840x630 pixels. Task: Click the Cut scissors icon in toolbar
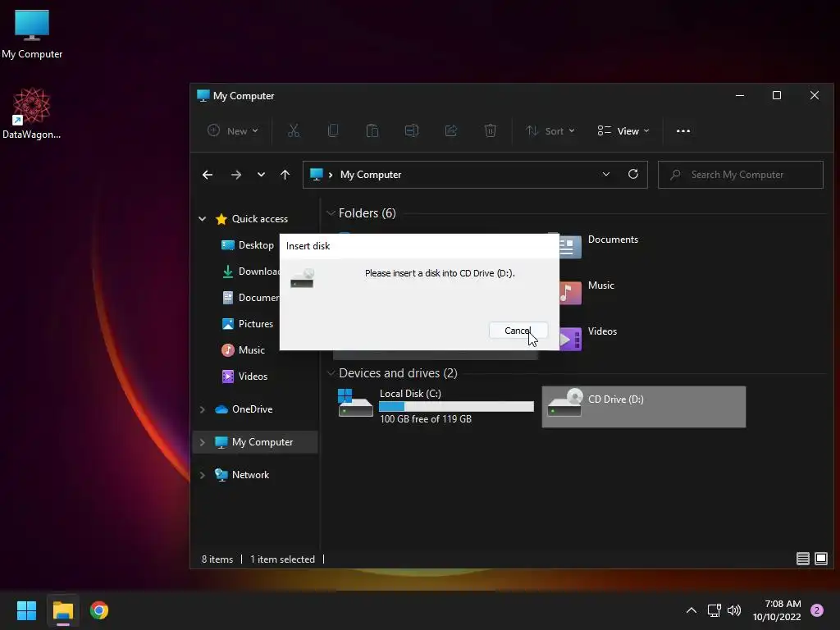(294, 130)
